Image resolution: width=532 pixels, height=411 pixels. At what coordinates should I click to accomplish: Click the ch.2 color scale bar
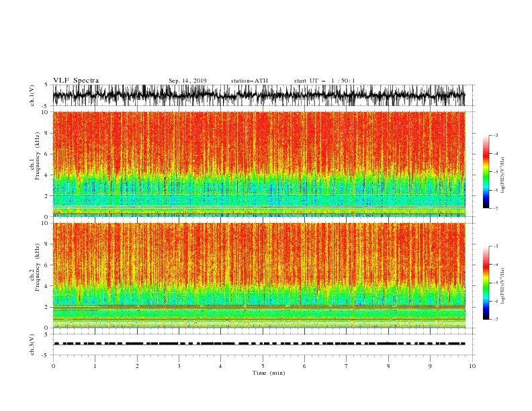coord(486,283)
